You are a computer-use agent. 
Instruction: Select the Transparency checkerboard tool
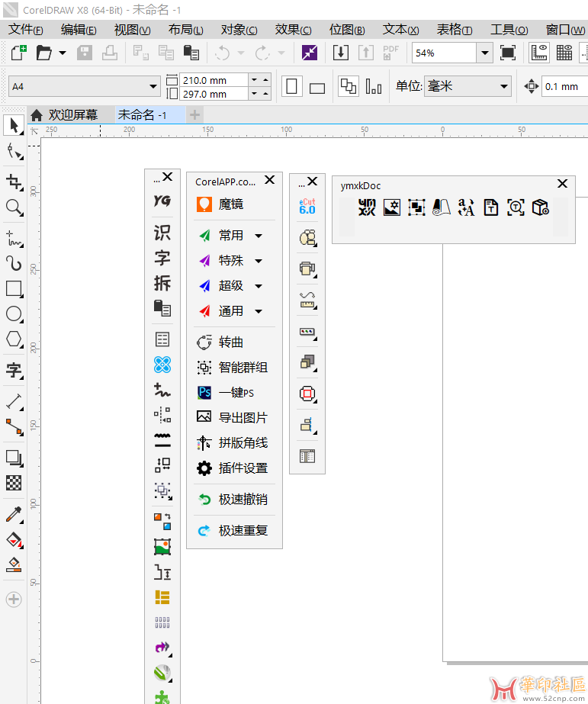click(x=14, y=483)
